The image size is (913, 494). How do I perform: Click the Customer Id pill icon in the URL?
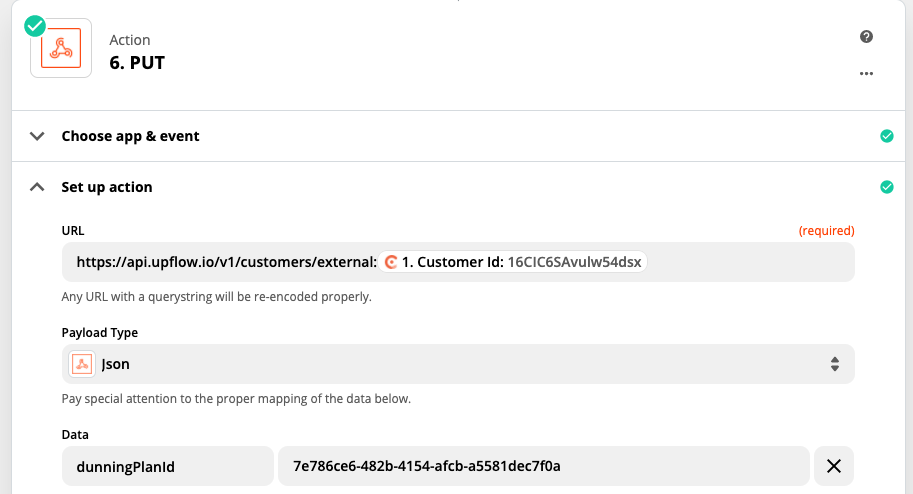[392, 262]
